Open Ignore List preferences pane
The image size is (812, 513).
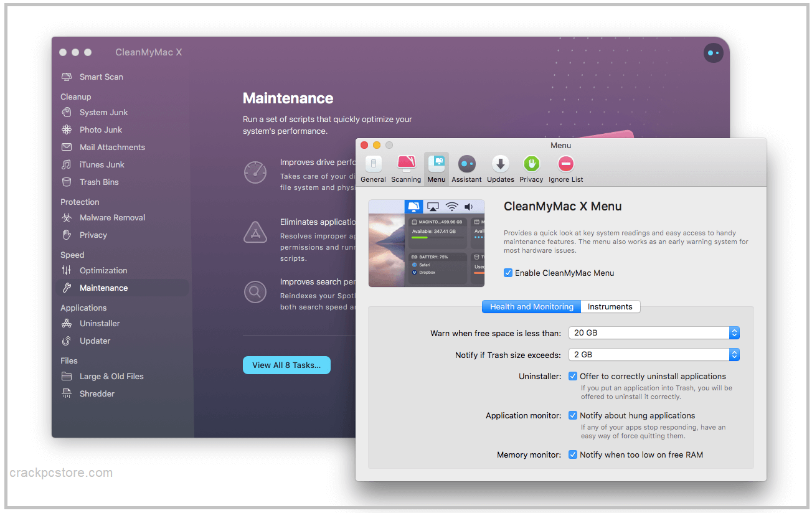click(565, 169)
